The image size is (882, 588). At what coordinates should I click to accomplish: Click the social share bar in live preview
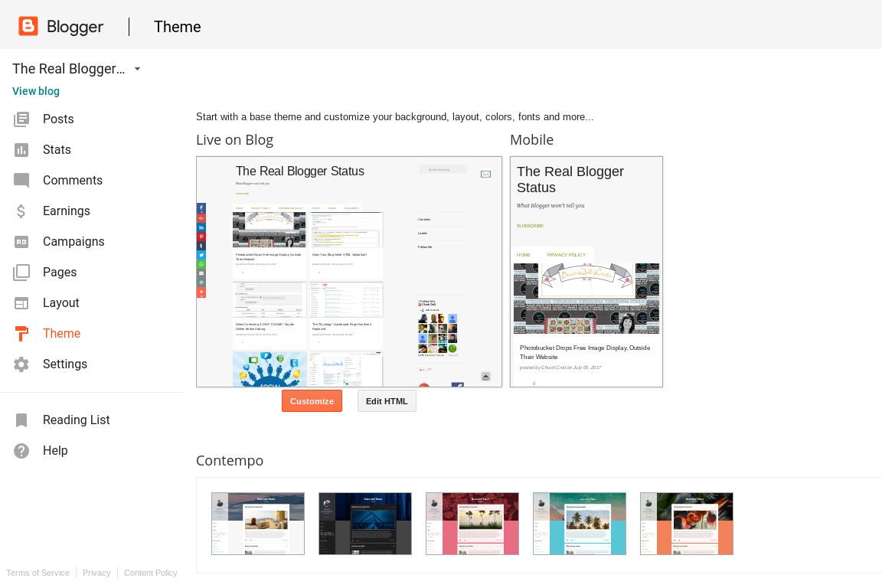tap(201, 250)
